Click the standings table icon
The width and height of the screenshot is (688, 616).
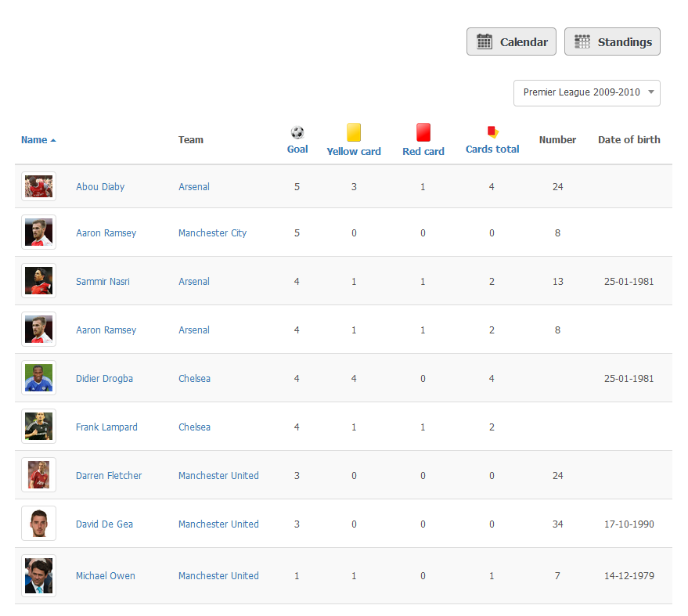[582, 41]
